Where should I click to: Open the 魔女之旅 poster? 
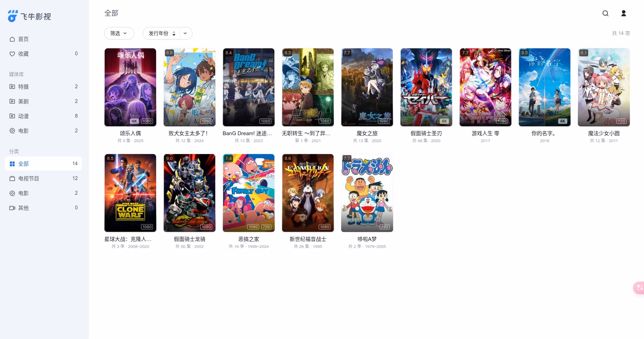point(367,87)
